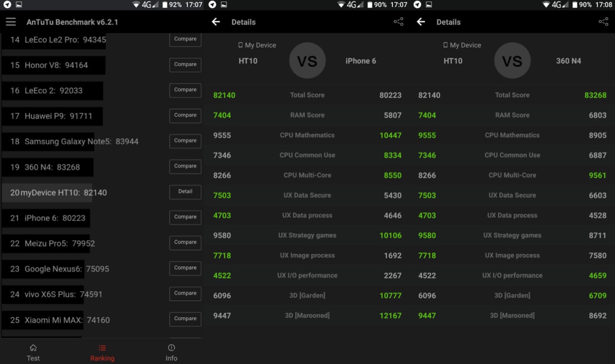Tap 360 N4 UX Data Secure score 6603
615x364 pixels.
598,195
